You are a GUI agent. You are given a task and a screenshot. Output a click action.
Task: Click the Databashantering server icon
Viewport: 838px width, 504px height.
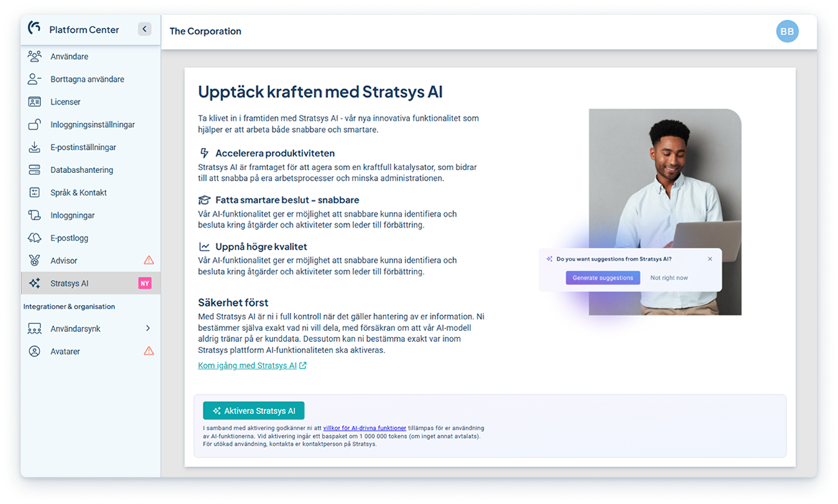click(x=34, y=170)
